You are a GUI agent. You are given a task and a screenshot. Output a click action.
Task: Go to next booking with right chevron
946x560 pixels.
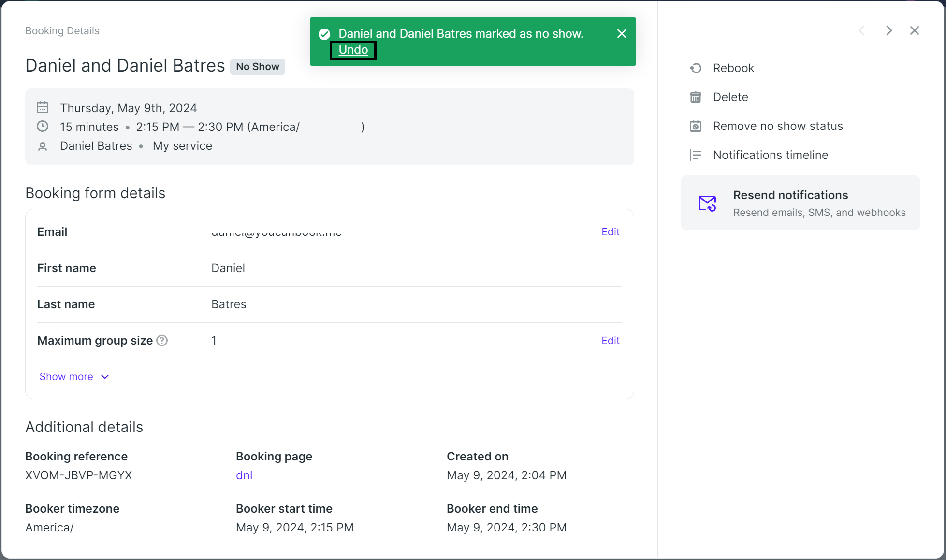888,30
